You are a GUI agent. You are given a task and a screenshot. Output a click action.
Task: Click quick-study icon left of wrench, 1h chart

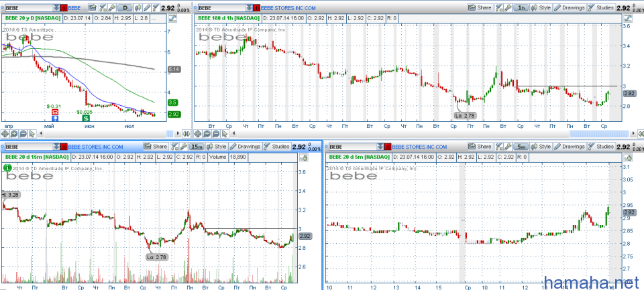[498, 8]
